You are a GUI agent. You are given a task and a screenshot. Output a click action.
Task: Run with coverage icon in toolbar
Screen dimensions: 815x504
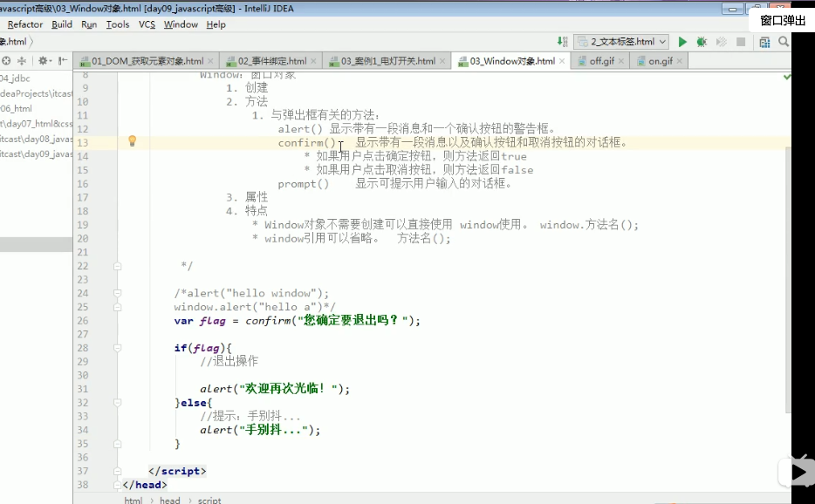point(722,42)
